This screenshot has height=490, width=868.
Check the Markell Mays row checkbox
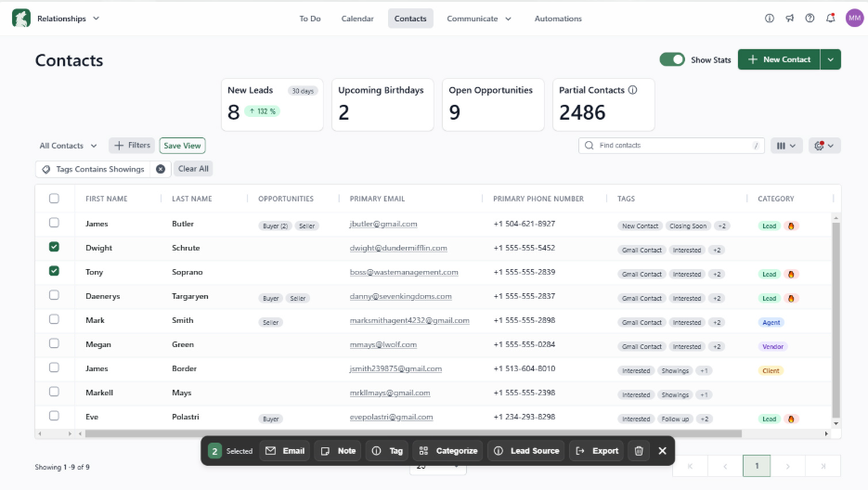tap(54, 392)
